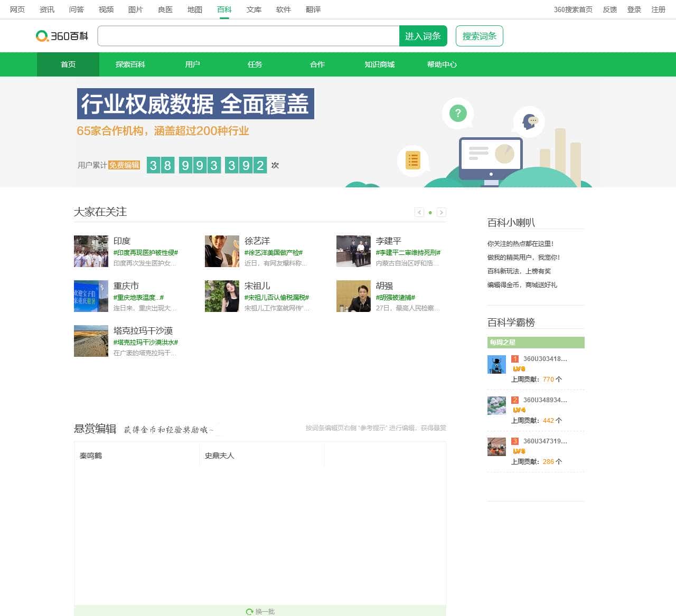This screenshot has width=676, height=616.
Task: Open the 塔克拉玛干沙漠 thumbnail image
Action: click(91, 341)
